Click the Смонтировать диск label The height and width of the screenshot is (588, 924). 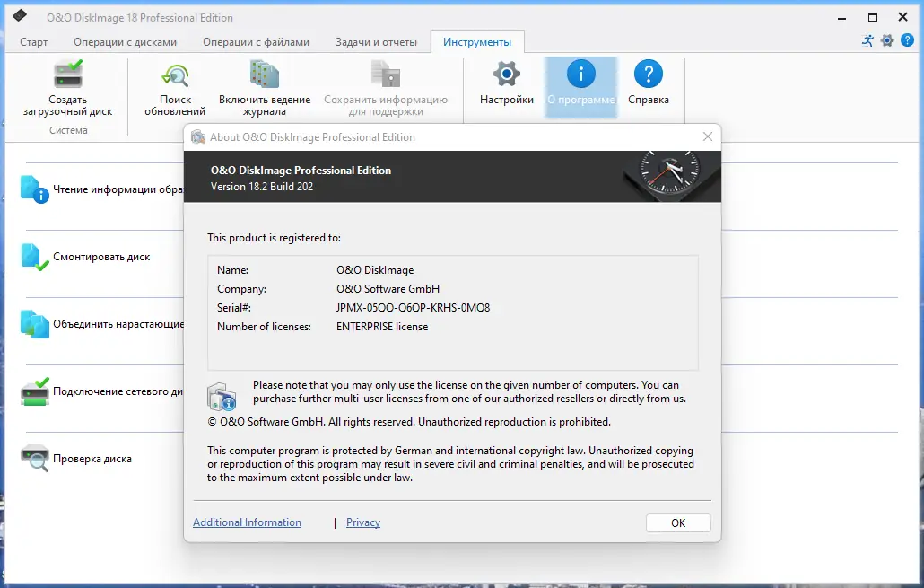pyautogui.click(x=101, y=257)
